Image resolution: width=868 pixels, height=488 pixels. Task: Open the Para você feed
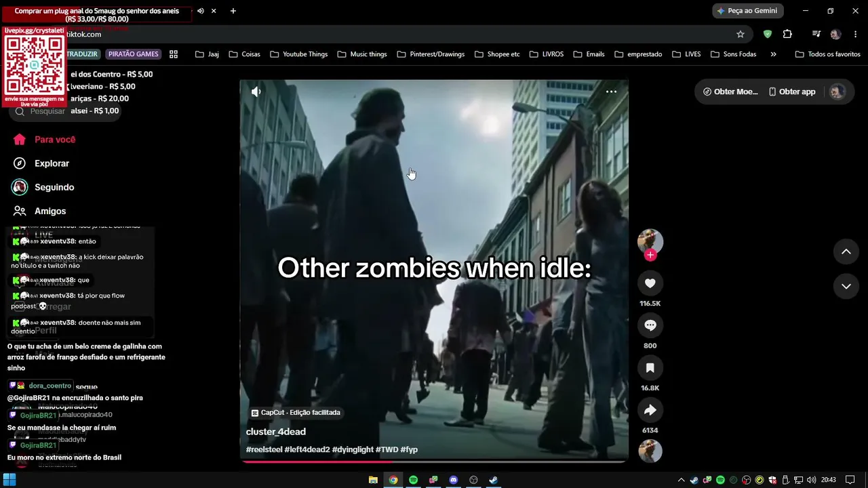coord(45,140)
